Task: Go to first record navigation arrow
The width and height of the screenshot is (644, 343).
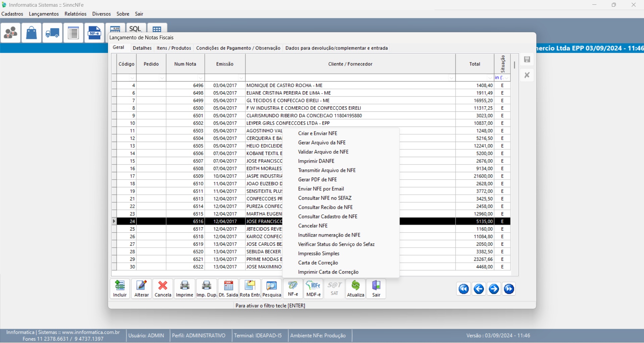Action: [x=464, y=289]
